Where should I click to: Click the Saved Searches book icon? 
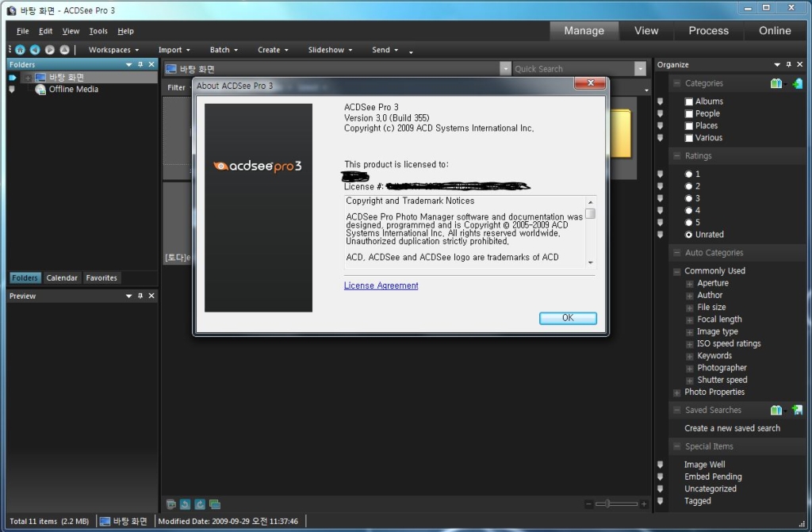(776, 410)
